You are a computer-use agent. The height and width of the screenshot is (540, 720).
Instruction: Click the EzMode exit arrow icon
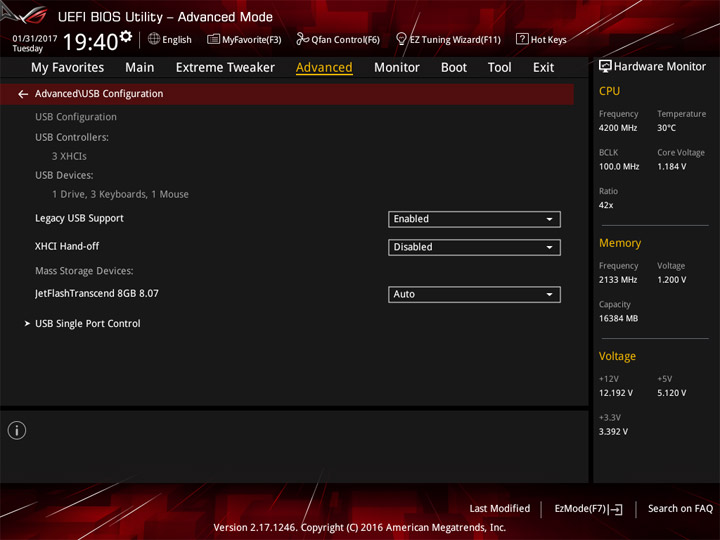(616, 509)
